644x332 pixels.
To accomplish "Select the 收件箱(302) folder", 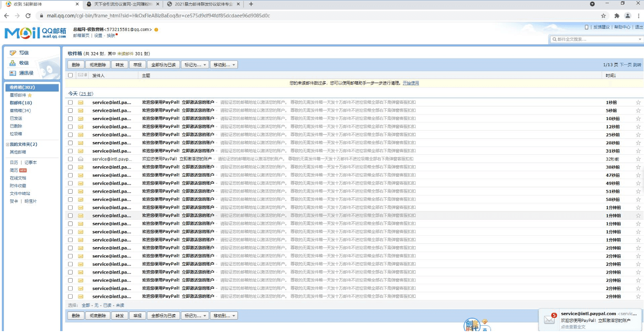I will 32,87.
